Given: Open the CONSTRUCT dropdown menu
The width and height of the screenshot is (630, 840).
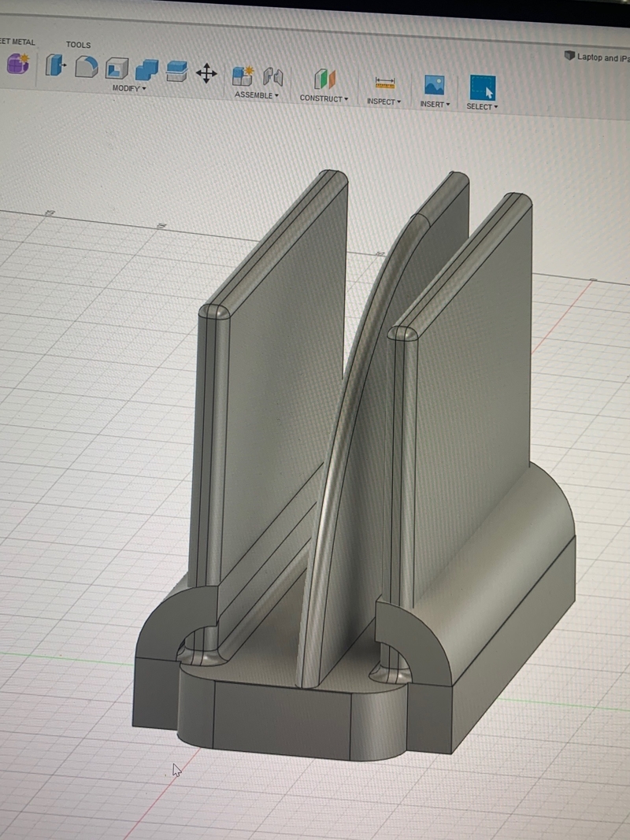Looking at the screenshot, I should pyautogui.click(x=324, y=98).
